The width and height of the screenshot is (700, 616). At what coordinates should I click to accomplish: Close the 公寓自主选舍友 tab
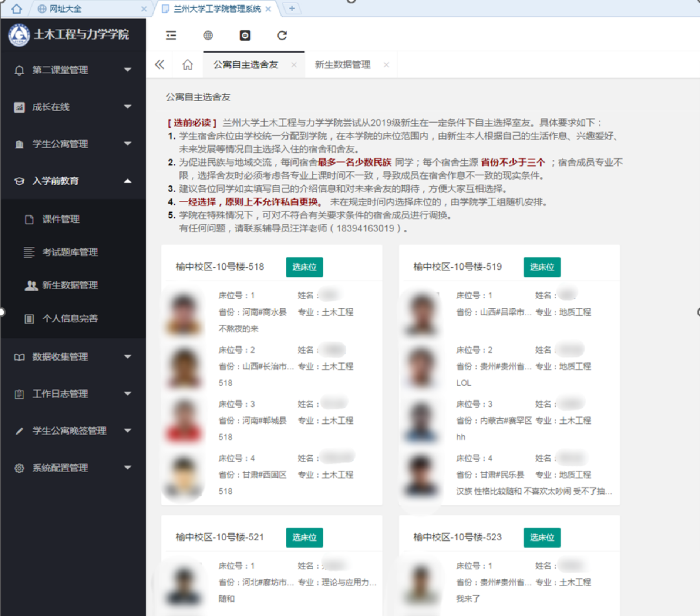coord(294,65)
